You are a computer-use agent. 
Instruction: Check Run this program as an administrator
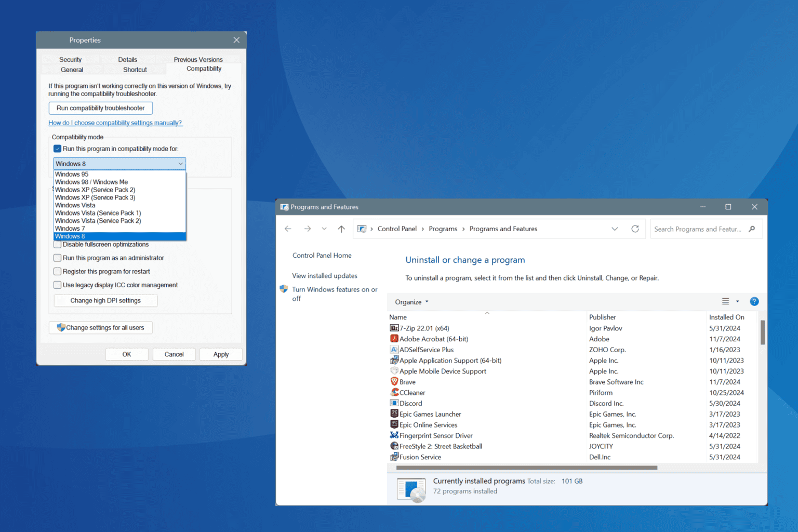pyautogui.click(x=57, y=258)
